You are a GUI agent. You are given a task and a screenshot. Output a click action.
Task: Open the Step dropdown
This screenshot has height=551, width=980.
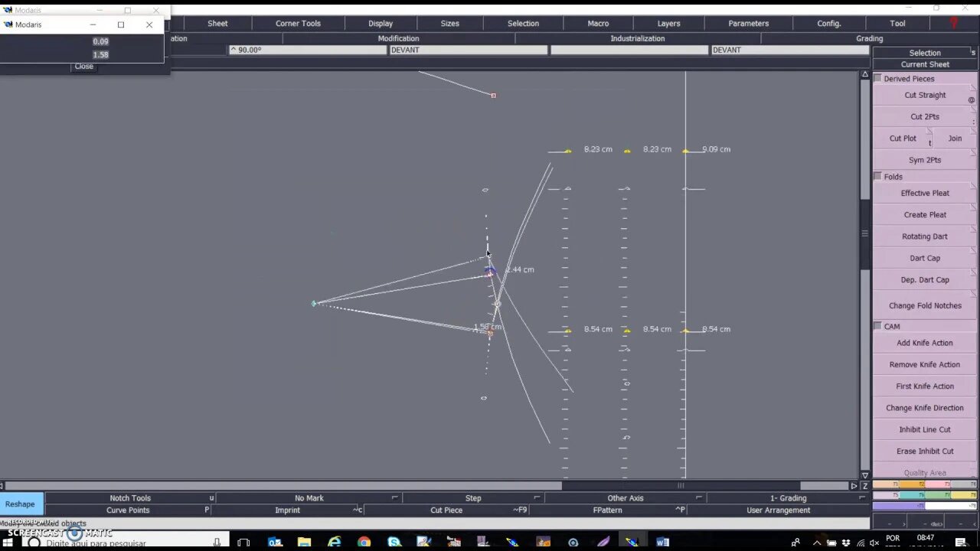pos(473,498)
